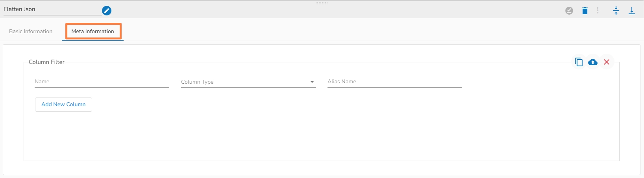
Task: Open the three-dot more options menu
Action: (x=598, y=11)
